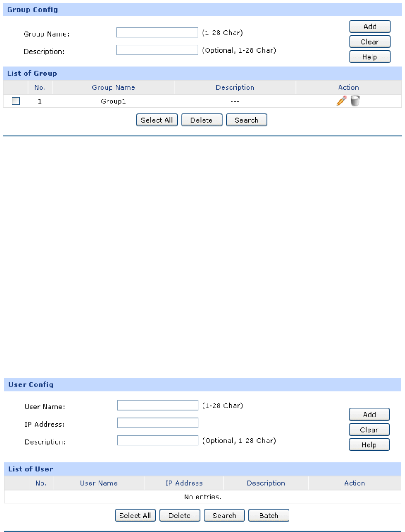The image size is (405, 532).
Task: Click User Name column header
Action: [x=99, y=483]
